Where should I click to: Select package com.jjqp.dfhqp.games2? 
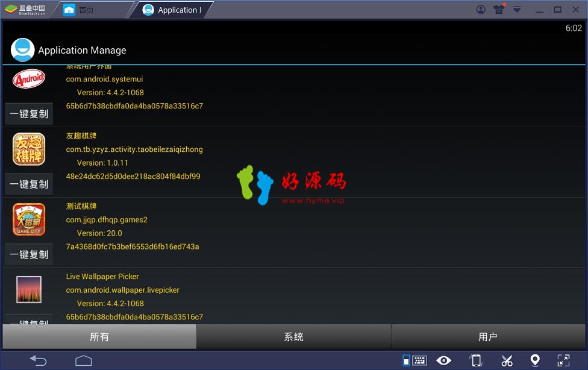pyautogui.click(x=107, y=220)
